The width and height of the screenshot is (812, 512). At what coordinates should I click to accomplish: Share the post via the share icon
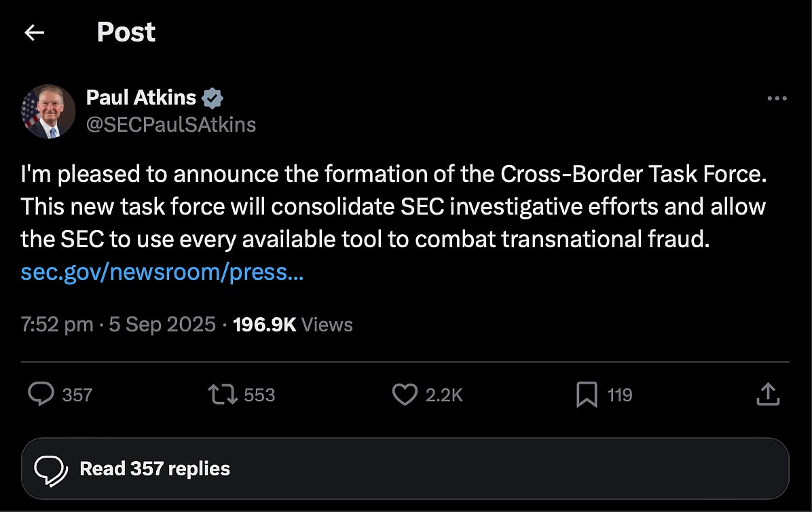767,395
